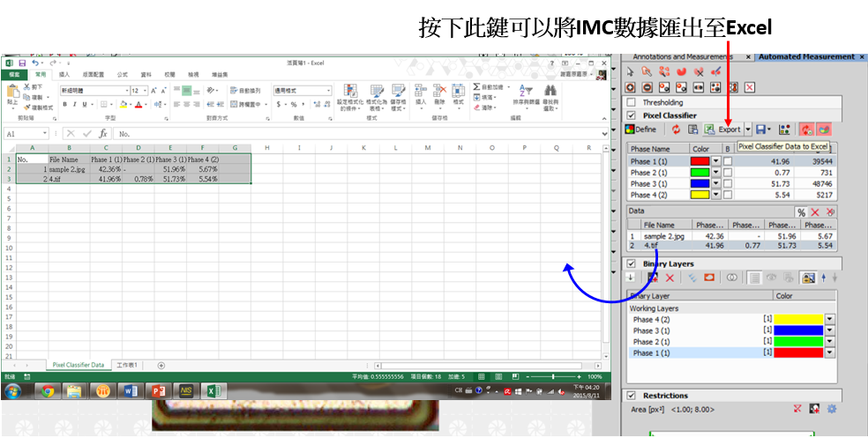
Task: Open the Insert ribbon tab in Excel
Action: 64,74
